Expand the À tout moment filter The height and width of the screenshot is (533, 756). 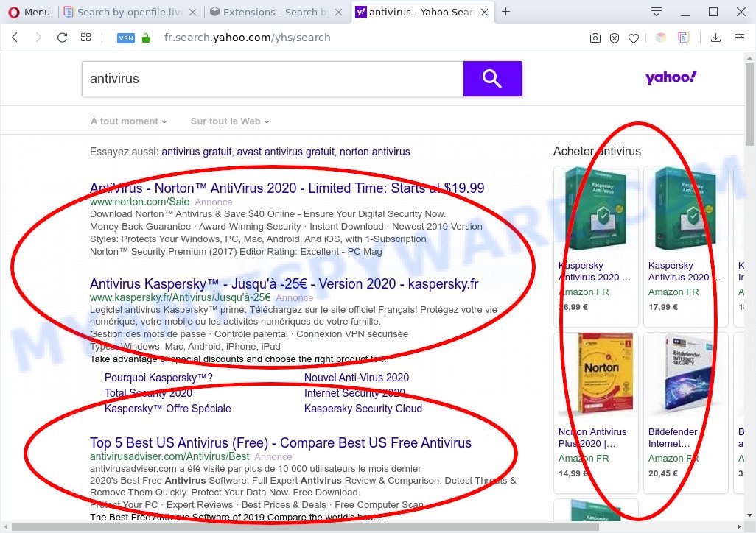coord(129,121)
